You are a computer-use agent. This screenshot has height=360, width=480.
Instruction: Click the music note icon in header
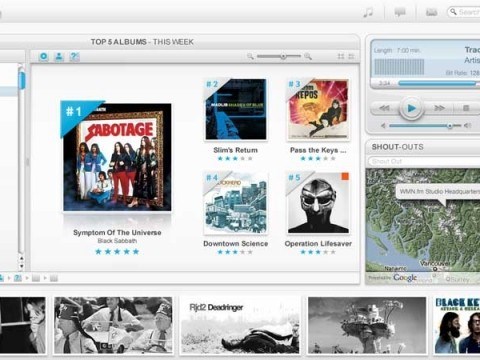tap(368, 13)
